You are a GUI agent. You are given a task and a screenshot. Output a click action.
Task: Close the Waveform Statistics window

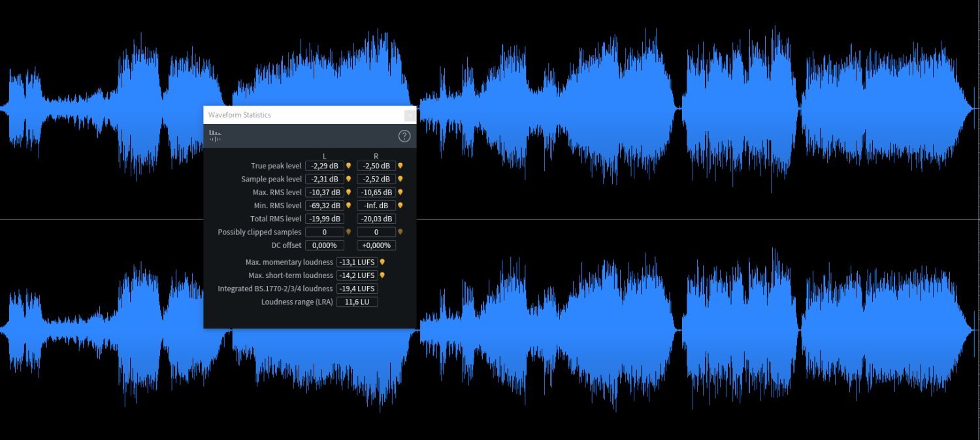point(410,116)
